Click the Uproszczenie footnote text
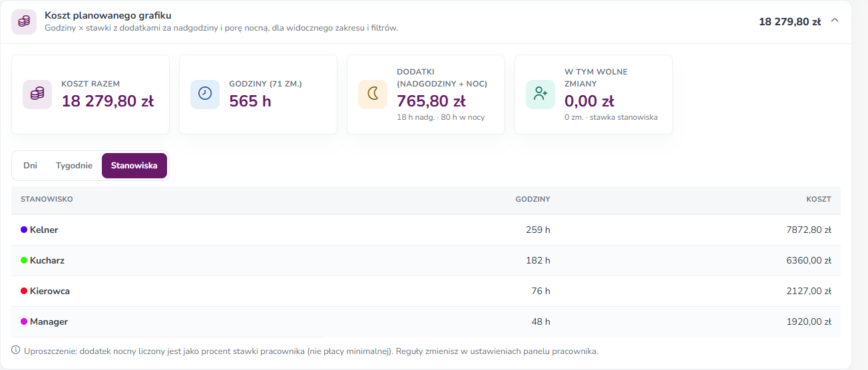 311,351
